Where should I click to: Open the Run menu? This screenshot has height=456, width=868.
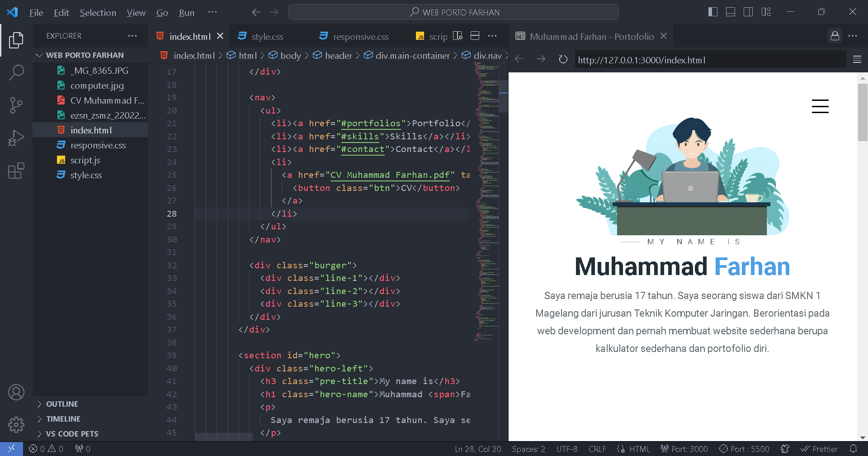click(186, 12)
